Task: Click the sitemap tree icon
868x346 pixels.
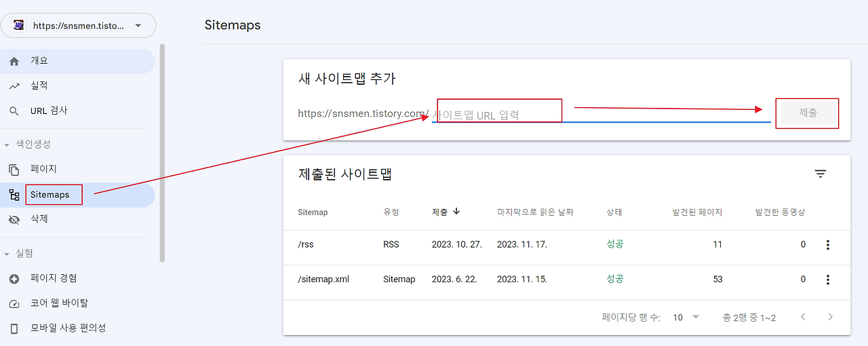Action: pyautogui.click(x=14, y=195)
